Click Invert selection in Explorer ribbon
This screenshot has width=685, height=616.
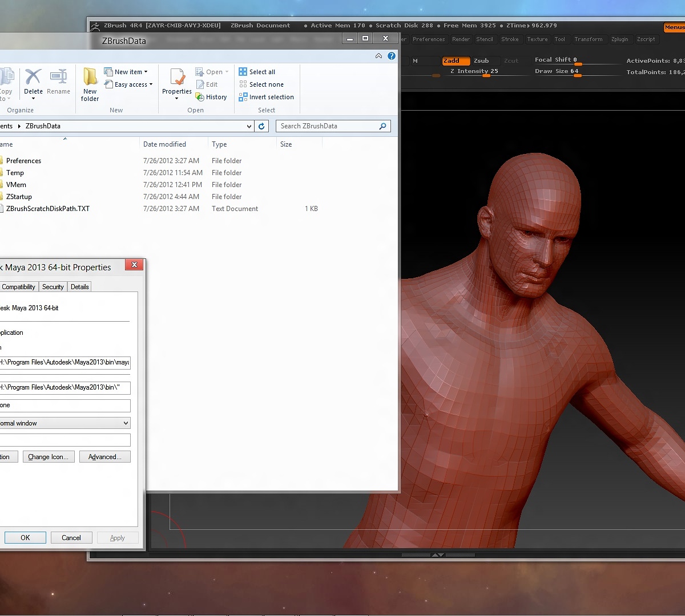(266, 97)
